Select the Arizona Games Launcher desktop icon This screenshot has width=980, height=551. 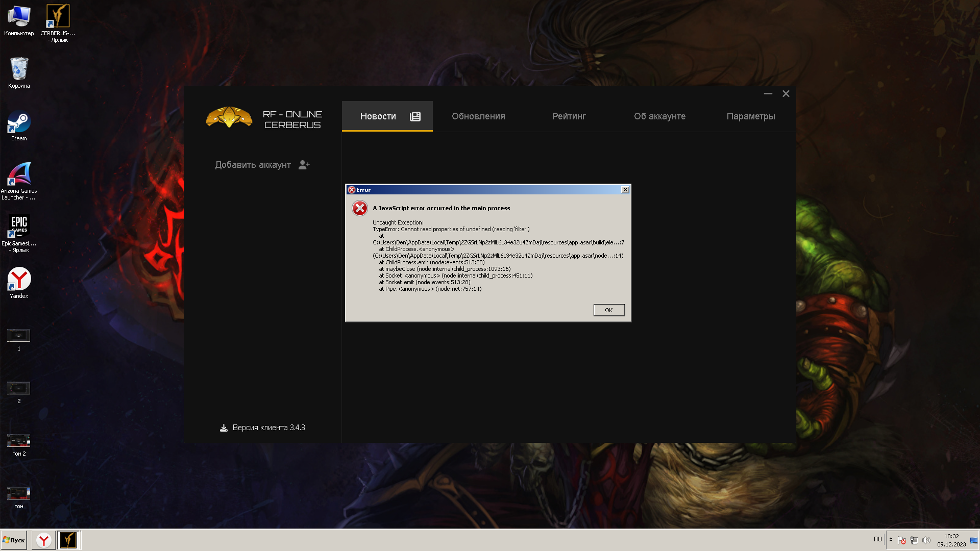pyautogui.click(x=19, y=181)
